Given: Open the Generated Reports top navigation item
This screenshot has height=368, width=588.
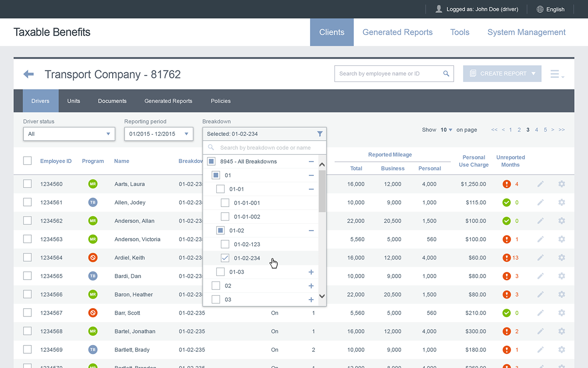Looking at the screenshot, I should click(x=397, y=32).
